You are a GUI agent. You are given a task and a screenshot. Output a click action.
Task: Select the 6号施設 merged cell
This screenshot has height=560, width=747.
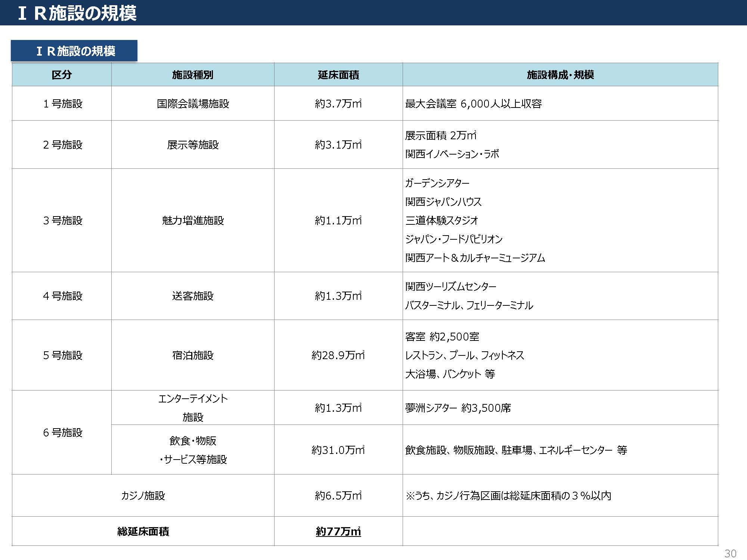pyautogui.click(x=62, y=432)
